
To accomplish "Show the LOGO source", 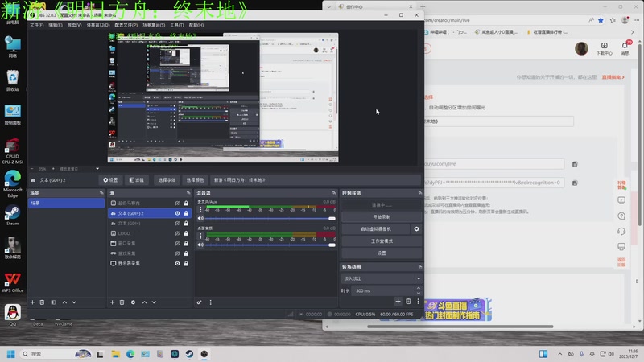I will (x=177, y=233).
